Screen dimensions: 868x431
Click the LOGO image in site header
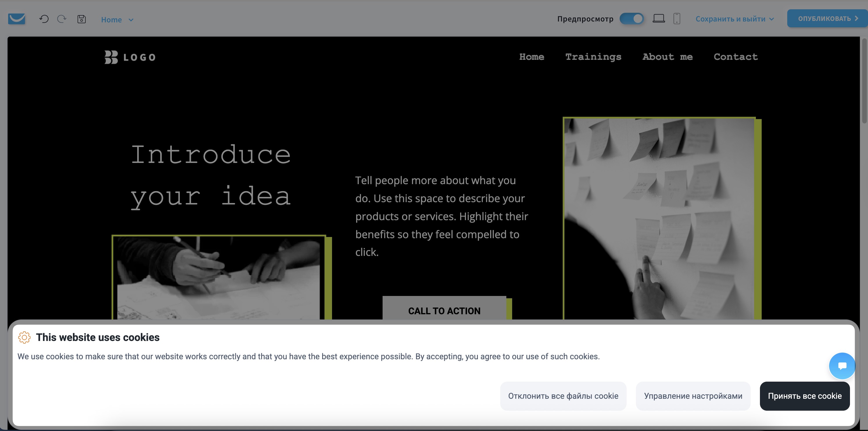coord(130,57)
